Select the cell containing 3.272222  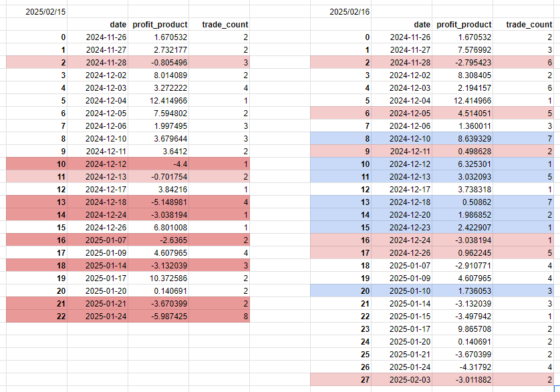click(158, 88)
